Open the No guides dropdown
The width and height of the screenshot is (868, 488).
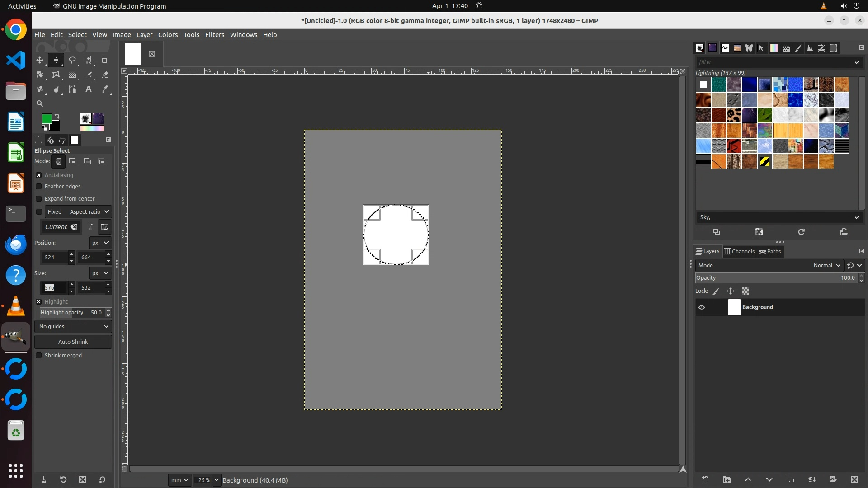pos(73,326)
